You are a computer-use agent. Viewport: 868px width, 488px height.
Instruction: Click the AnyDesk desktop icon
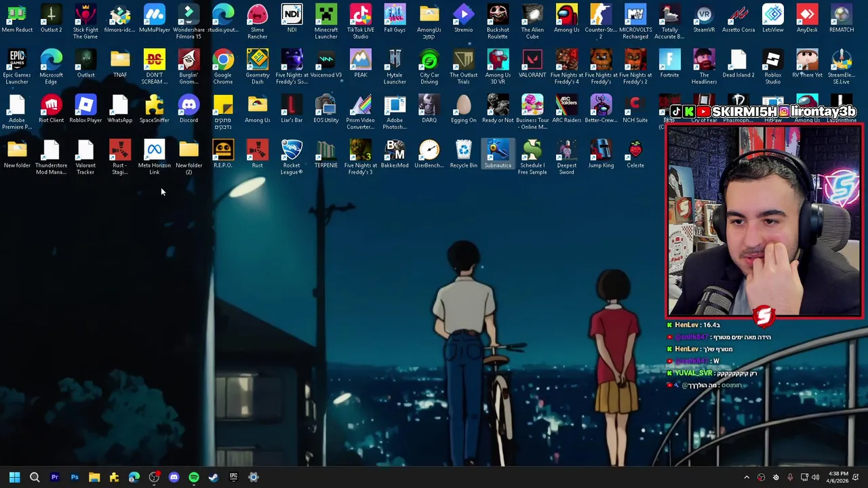(x=807, y=19)
